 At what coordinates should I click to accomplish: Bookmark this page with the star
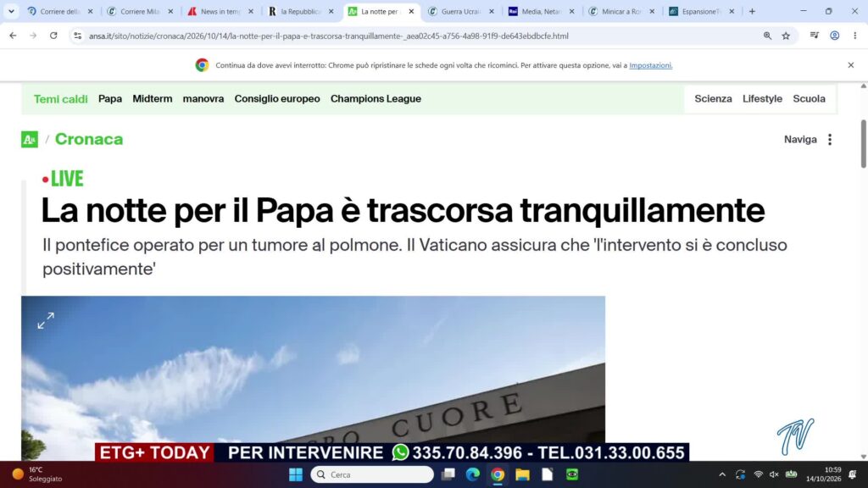786,36
